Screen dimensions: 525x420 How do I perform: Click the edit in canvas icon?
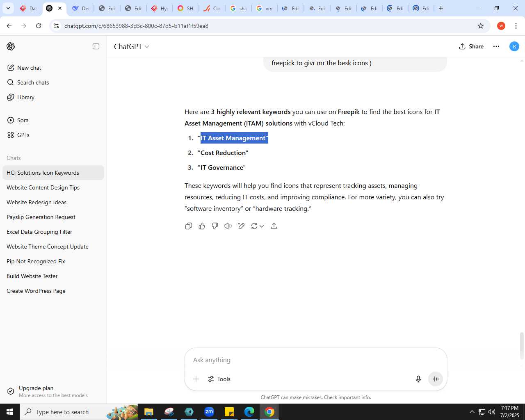pyautogui.click(x=241, y=226)
